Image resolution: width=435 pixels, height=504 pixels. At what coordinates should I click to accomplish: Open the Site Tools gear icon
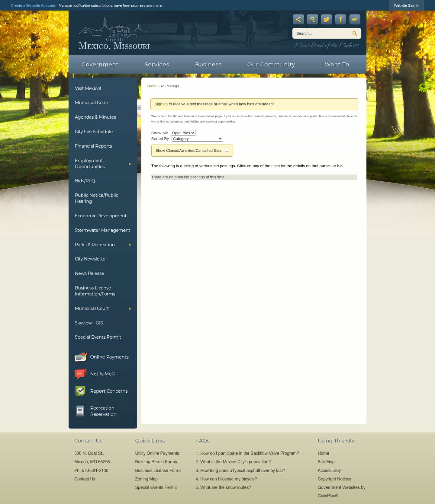point(312,20)
